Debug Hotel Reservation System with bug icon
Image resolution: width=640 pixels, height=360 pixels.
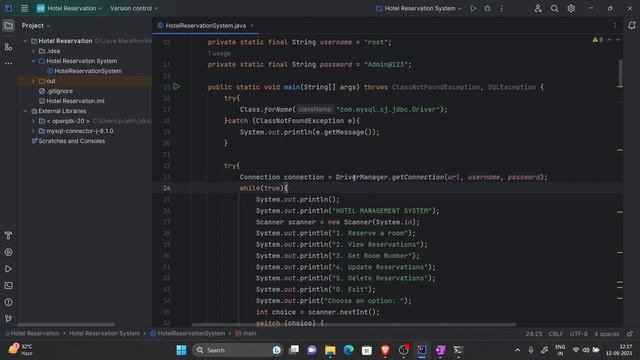pos(487,8)
